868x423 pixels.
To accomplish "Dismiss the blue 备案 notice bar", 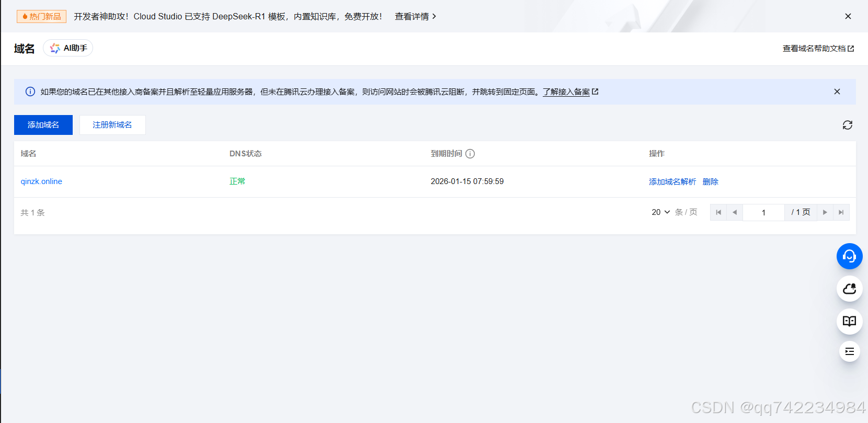I will tap(837, 92).
